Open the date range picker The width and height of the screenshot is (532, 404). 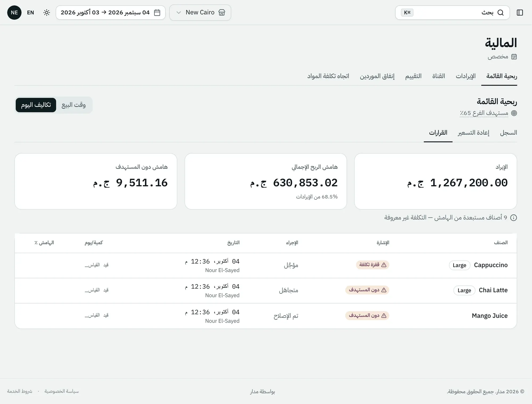pyautogui.click(x=110, y=13)
